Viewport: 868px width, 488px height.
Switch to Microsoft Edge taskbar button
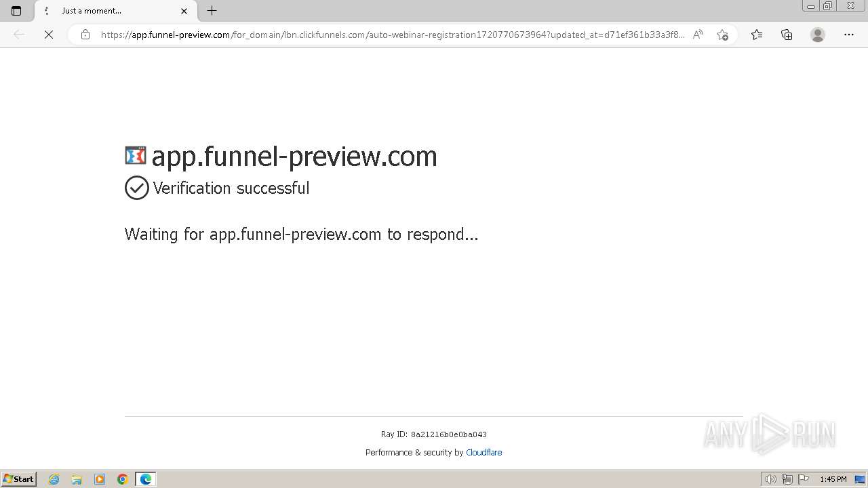click(146, 479)
